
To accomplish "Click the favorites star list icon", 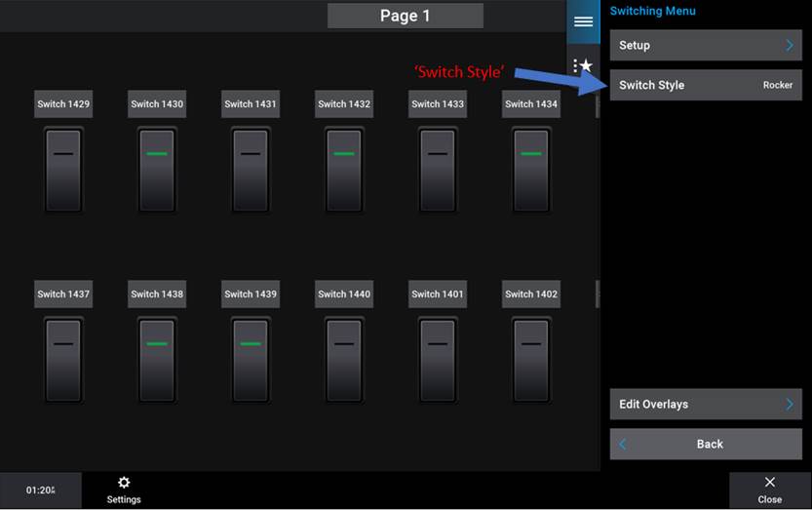I will coord(583,65).
